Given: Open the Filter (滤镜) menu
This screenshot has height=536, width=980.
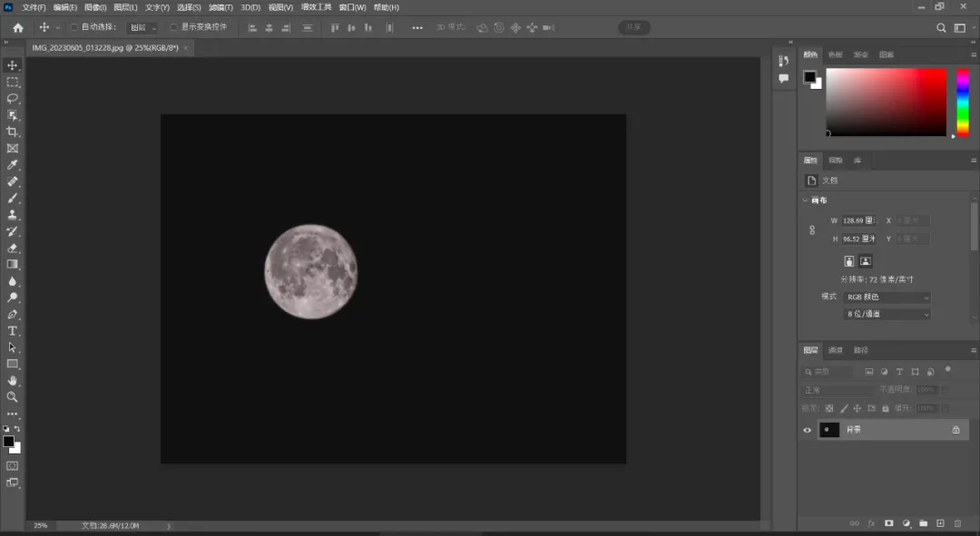Looking at the screenshot, I should point(220,7).
